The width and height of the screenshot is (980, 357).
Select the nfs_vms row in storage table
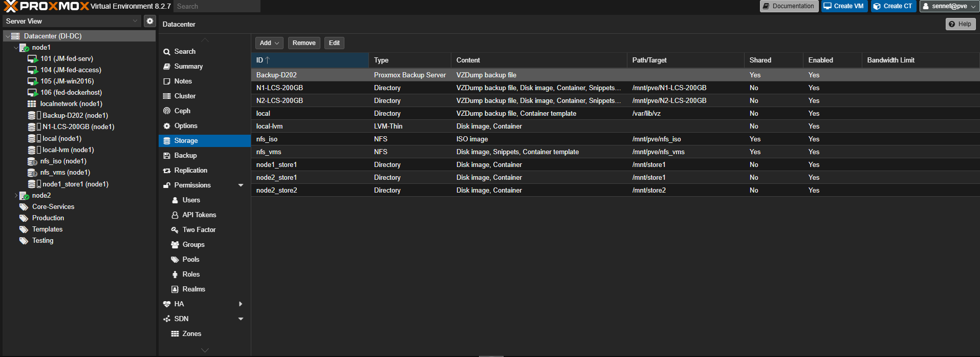[615, 152]
